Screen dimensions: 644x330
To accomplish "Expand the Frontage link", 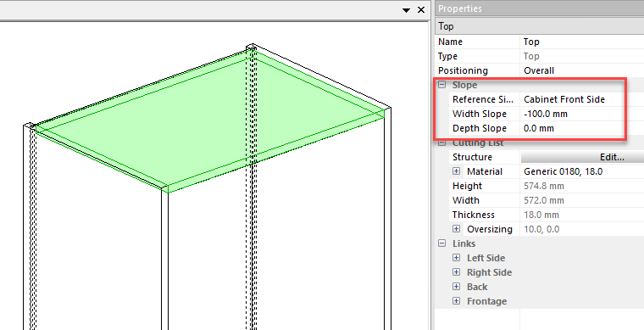I will (x=456, y=301).
